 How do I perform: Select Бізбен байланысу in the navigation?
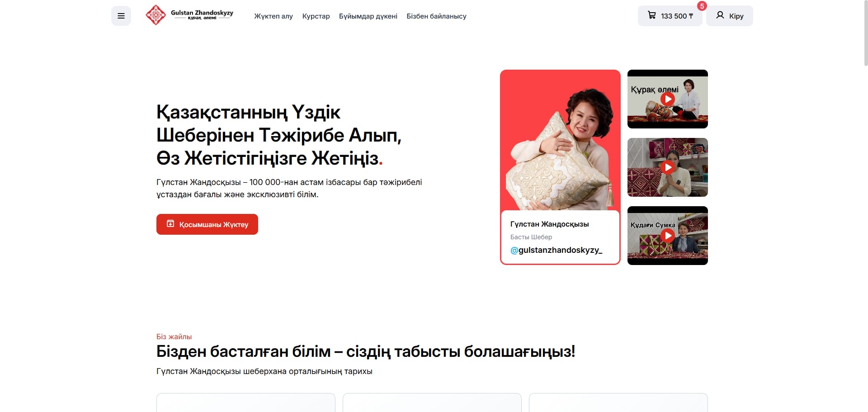pyautogui.click(x=436, y=16)
